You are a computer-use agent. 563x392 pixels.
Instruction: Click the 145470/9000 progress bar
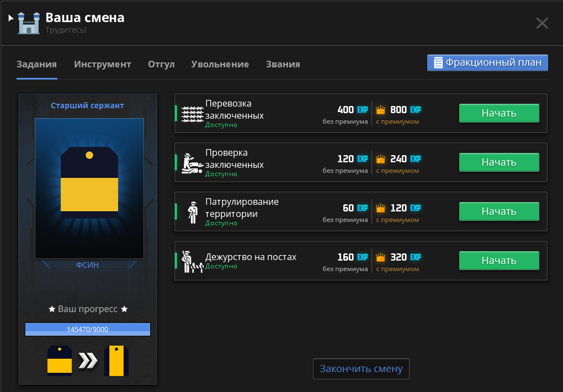[88, 330]
